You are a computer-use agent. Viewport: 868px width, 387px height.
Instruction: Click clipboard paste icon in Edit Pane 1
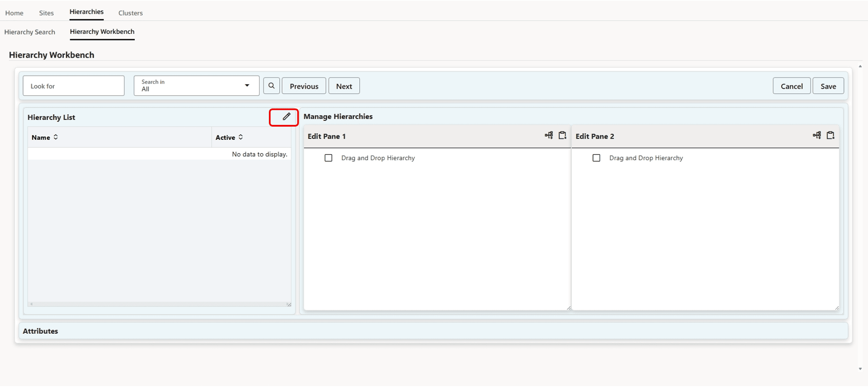[x=562, y=135]
